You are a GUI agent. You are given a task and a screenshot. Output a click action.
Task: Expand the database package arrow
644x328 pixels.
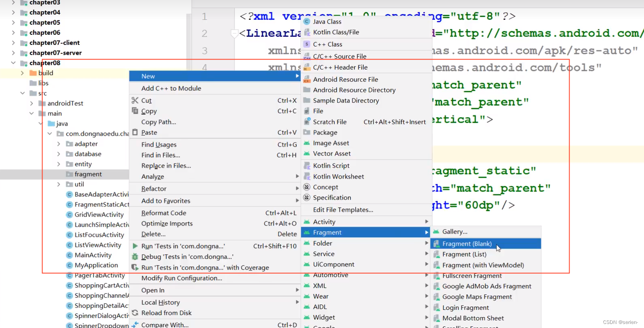[x=59, y=154]
